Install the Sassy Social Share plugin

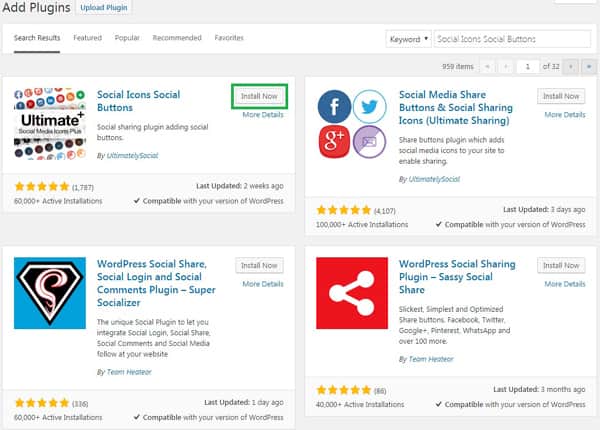(561, 265)
